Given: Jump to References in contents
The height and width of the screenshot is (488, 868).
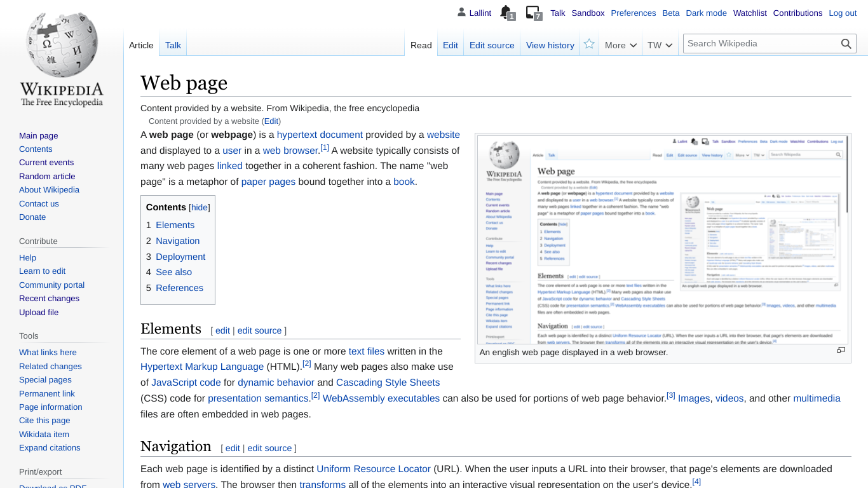Looking at the screenshot, I should point(179,288).
